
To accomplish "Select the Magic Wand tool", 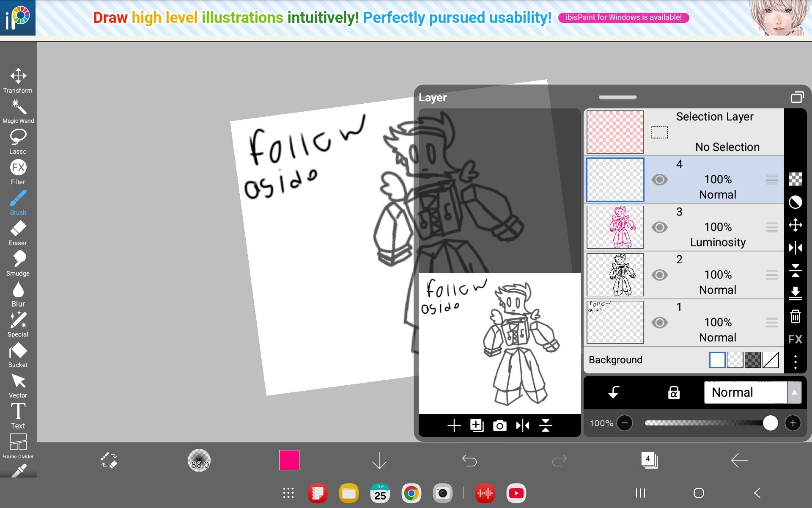I will 18,111.
